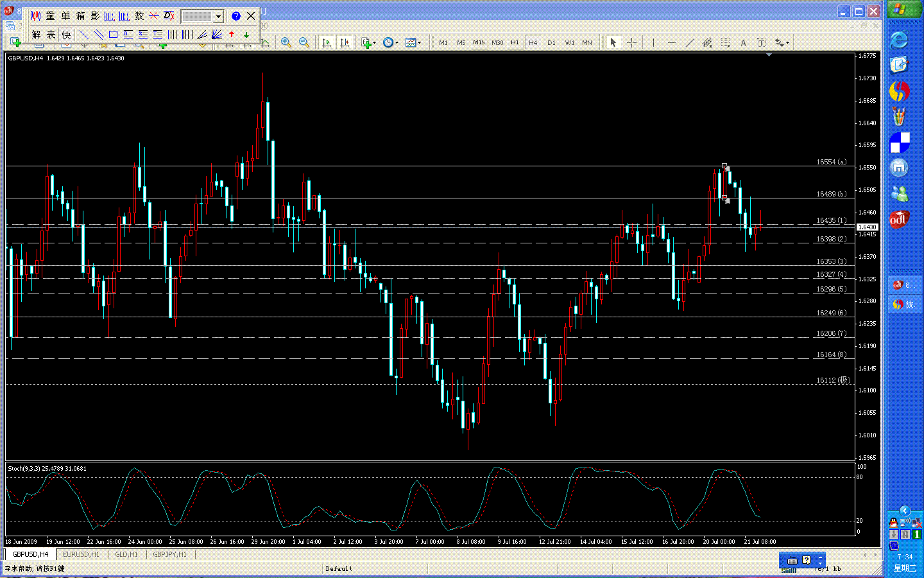Image resolution: width=924 pixels, height=578 pixels.
Task: Switch chart to D1 timeframe
Action: (x=551, y=42)
